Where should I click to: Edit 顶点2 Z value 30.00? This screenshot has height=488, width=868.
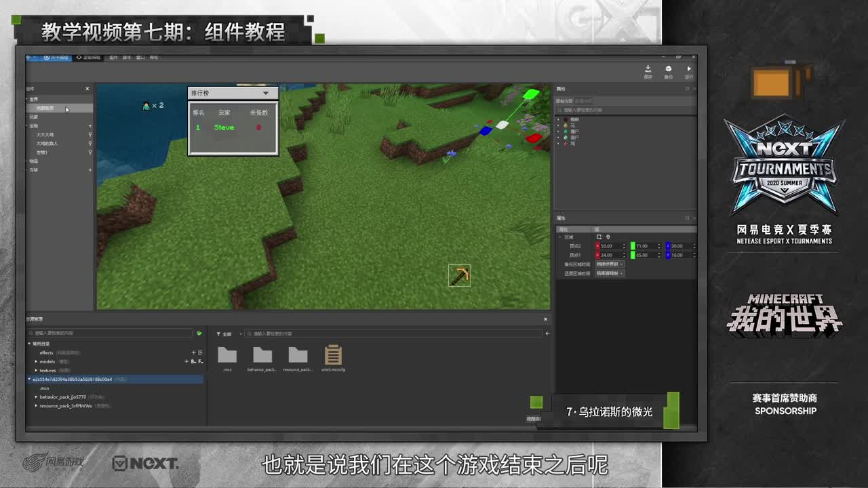point(682,246)
